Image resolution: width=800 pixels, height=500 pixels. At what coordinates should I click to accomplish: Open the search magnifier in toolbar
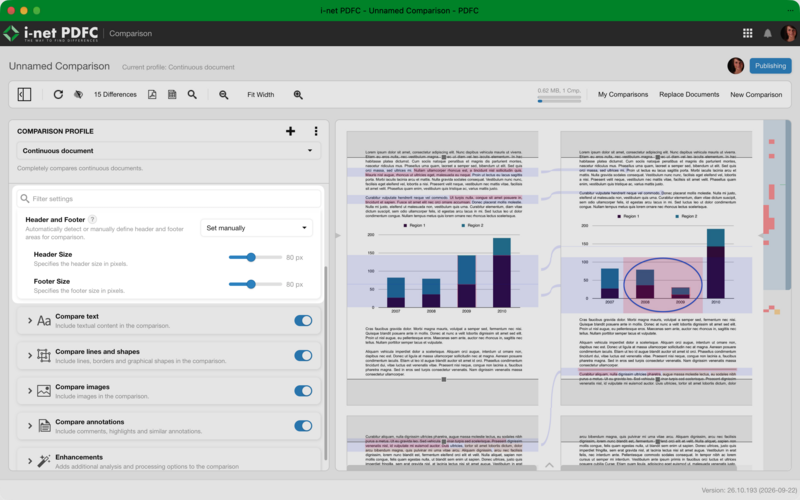192,94
